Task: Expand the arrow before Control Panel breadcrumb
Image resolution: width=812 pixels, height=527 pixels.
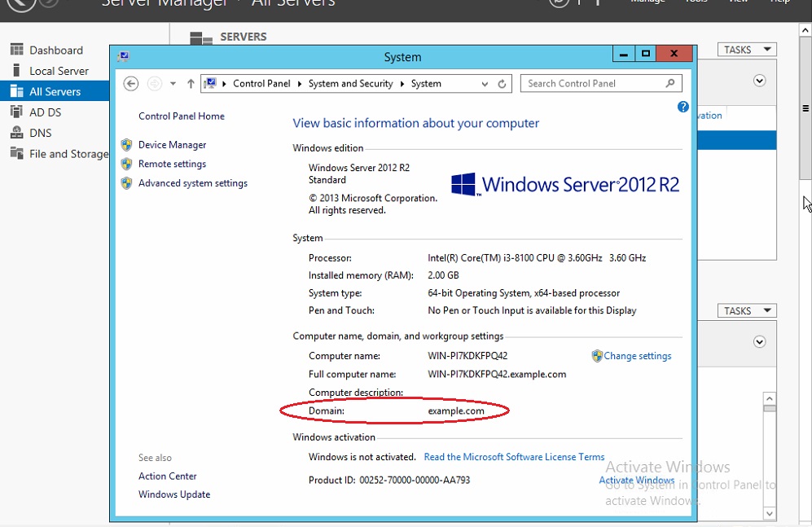Action: click(x=224, y=84)
